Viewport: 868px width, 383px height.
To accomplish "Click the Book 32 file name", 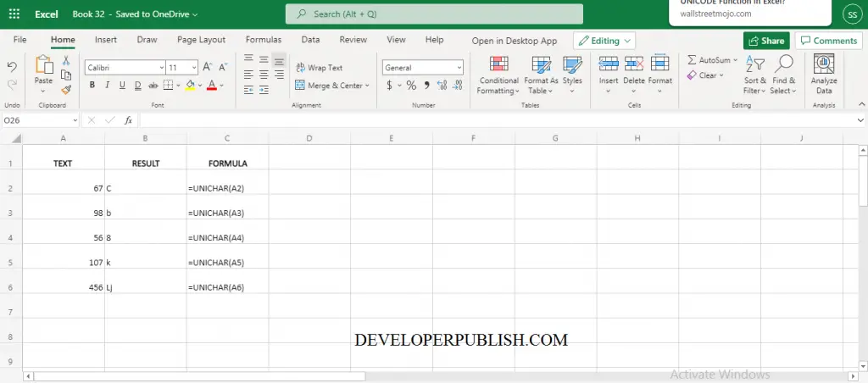I will tap(88, 14).
